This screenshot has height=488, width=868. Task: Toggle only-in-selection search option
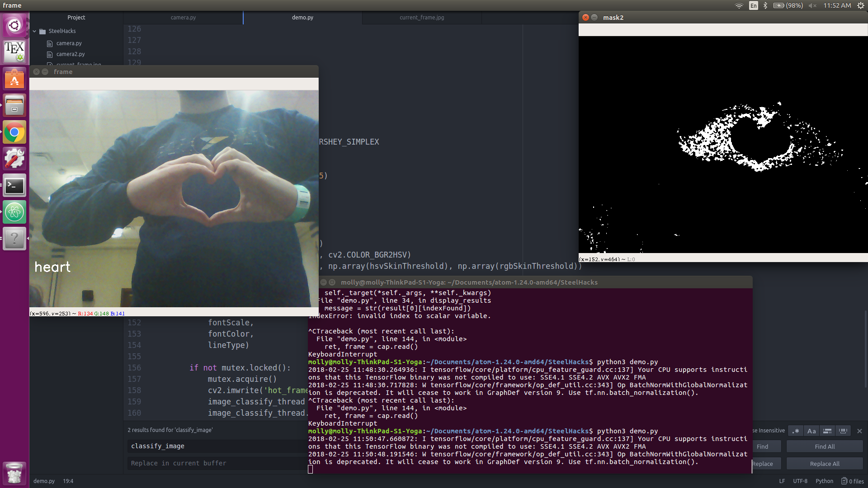(x=827, y=431)
